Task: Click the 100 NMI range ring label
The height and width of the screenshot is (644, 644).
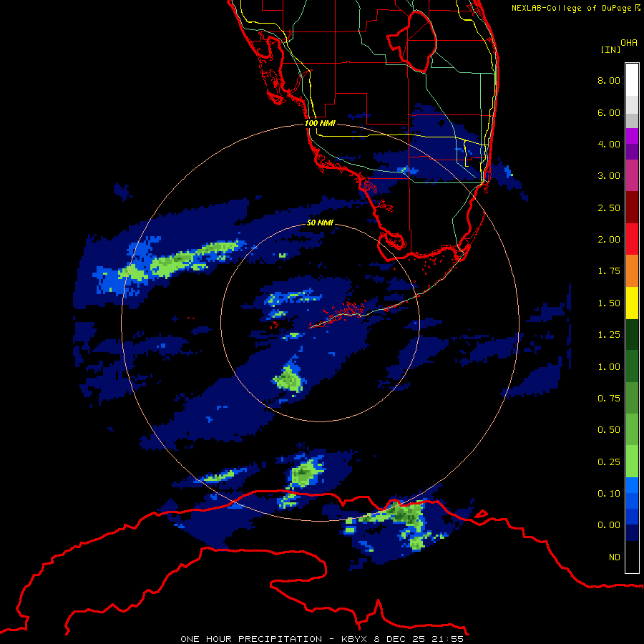Action: (320, 123)
